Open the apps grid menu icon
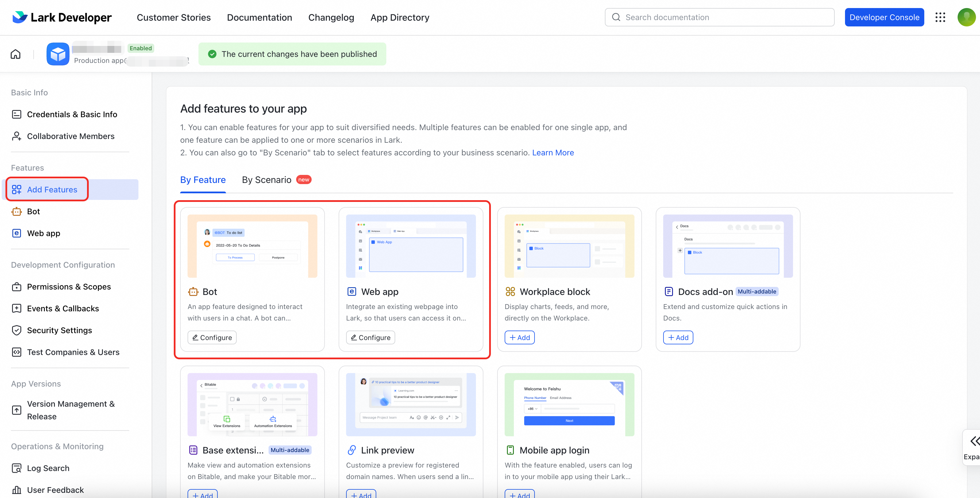Viewport: 980px width, 498px height. tap(940, 18)
